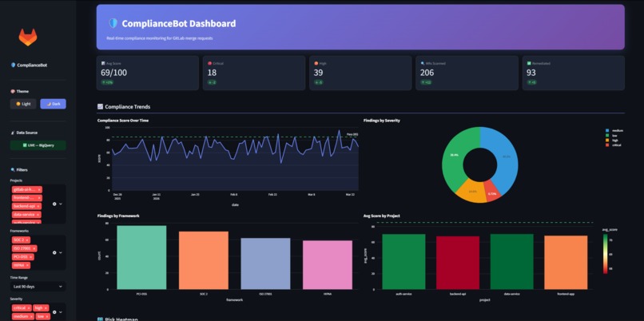Click the blue medium slice of the donut
The height and width of the screenshot is (321, 644).
pyautogui.click(x=505, y=156)
